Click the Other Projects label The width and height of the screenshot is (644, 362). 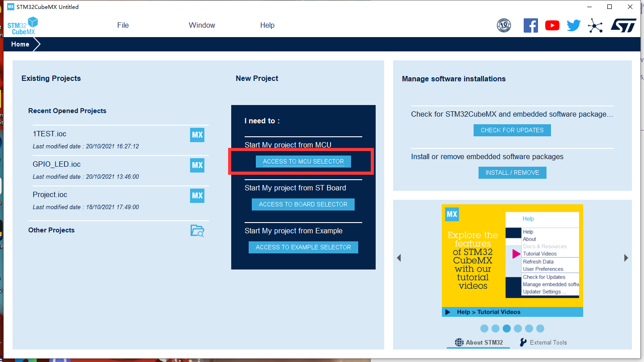click(x=51, y=230)
